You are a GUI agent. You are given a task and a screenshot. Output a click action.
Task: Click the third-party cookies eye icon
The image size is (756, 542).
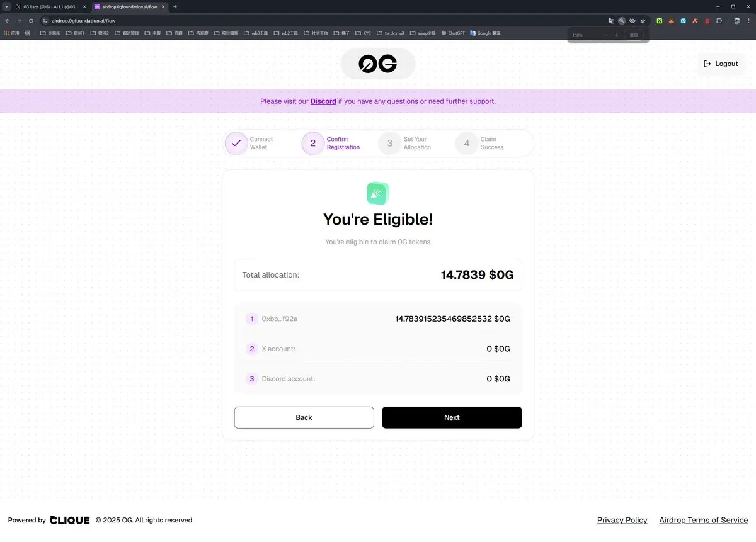[x=633, y=21]
